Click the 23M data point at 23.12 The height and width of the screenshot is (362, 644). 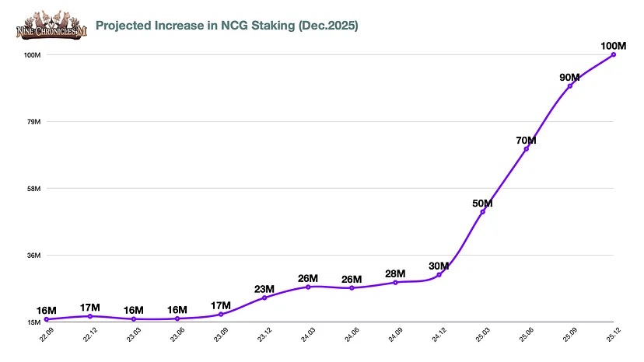click(x=264, y=298)
